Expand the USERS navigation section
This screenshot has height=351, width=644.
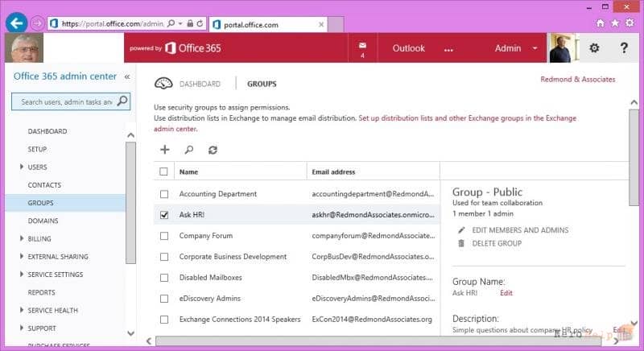[x=22, y=167]
